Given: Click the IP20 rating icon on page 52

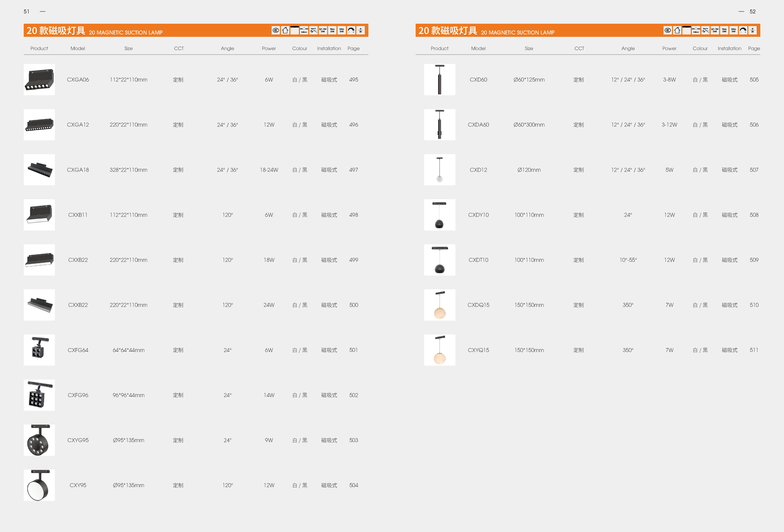Looking at the screenshot, I should click(x=753, y=30).
